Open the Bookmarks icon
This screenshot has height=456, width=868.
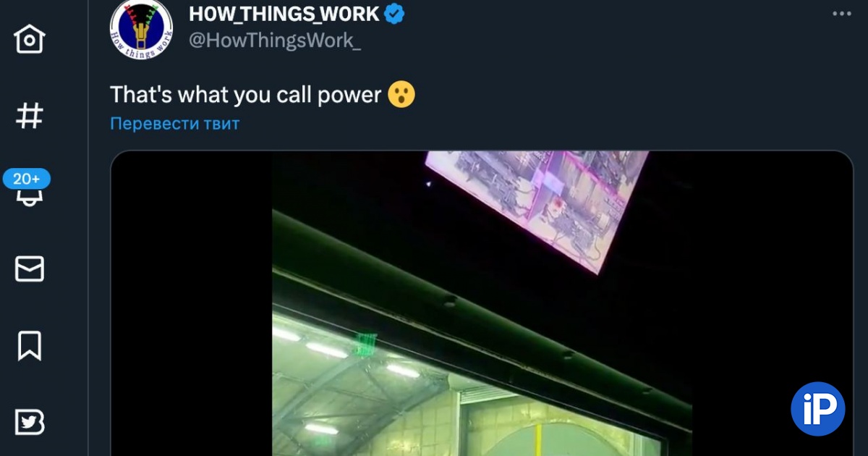coord(30,346)
